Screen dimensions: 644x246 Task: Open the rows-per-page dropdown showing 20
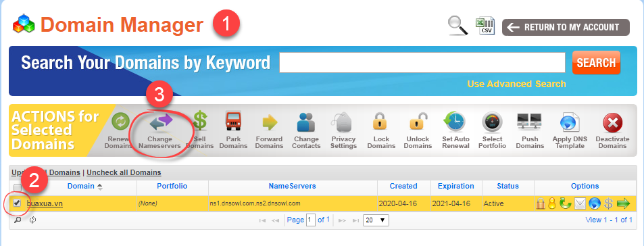click(x=376, y=220)
